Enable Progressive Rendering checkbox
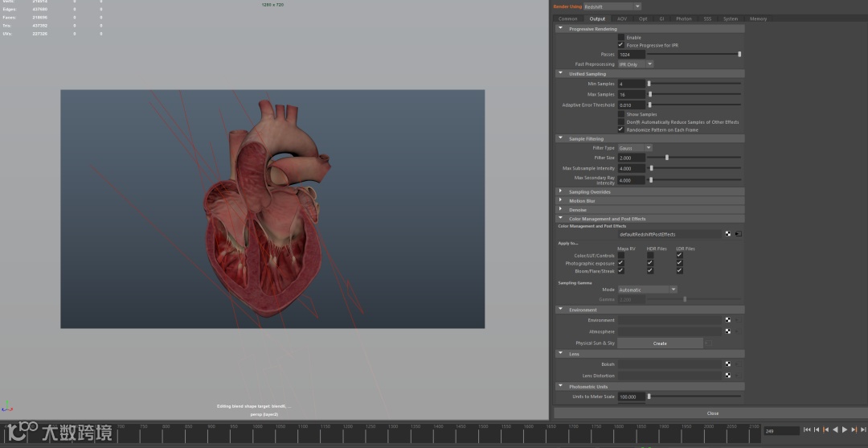 [x=620, y=38]
